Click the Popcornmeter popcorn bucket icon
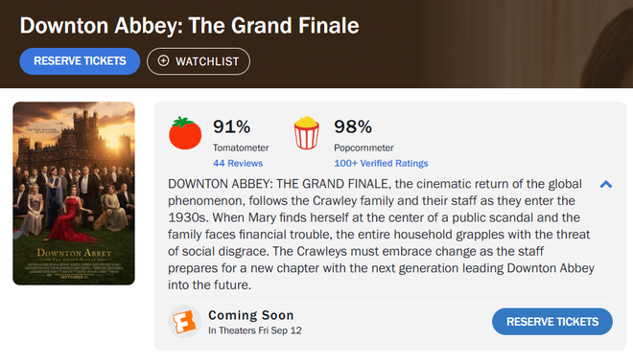 [x=306, y=133]
